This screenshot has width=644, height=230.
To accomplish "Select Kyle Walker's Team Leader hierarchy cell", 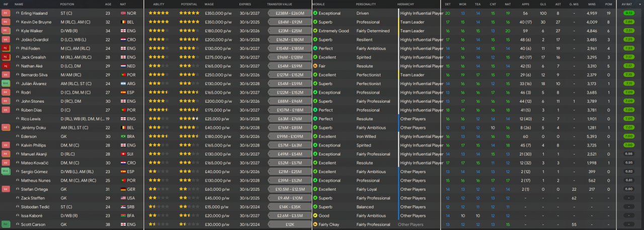I will click(x=413, y=31).
